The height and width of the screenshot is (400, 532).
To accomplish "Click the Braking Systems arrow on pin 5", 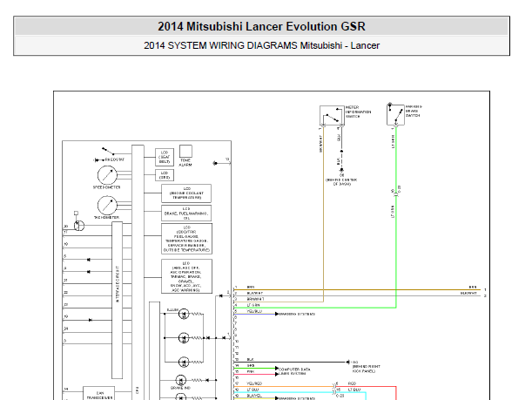I will click(277, 314).
